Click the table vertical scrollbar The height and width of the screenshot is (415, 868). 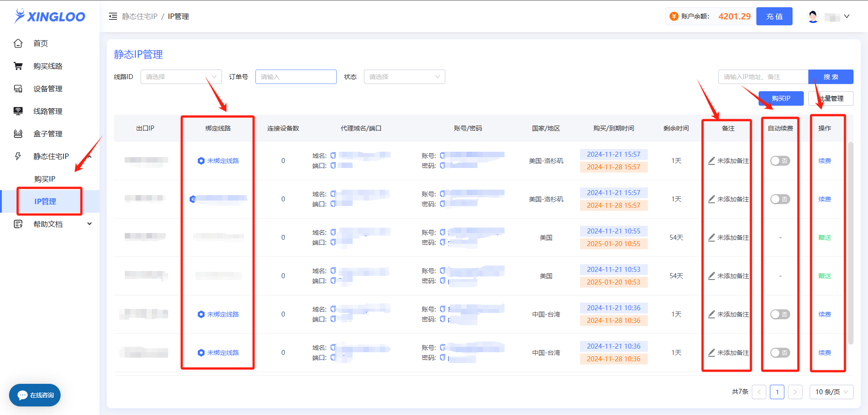point(850,244)
